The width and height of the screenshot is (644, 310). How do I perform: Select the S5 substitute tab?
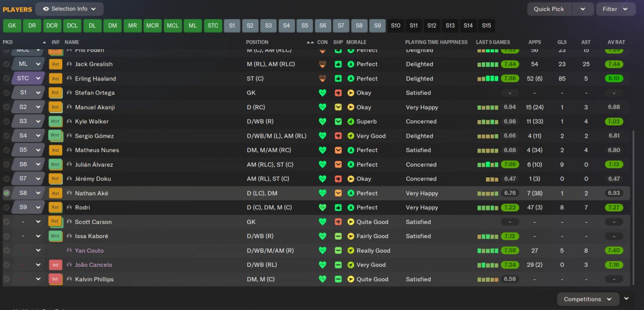304,26
